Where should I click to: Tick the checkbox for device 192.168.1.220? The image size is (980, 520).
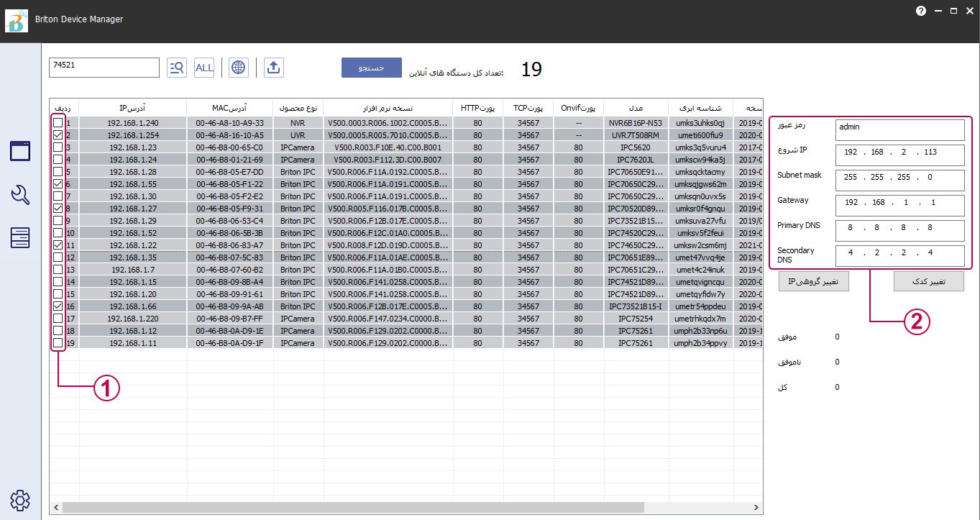(x=58, y=318)
